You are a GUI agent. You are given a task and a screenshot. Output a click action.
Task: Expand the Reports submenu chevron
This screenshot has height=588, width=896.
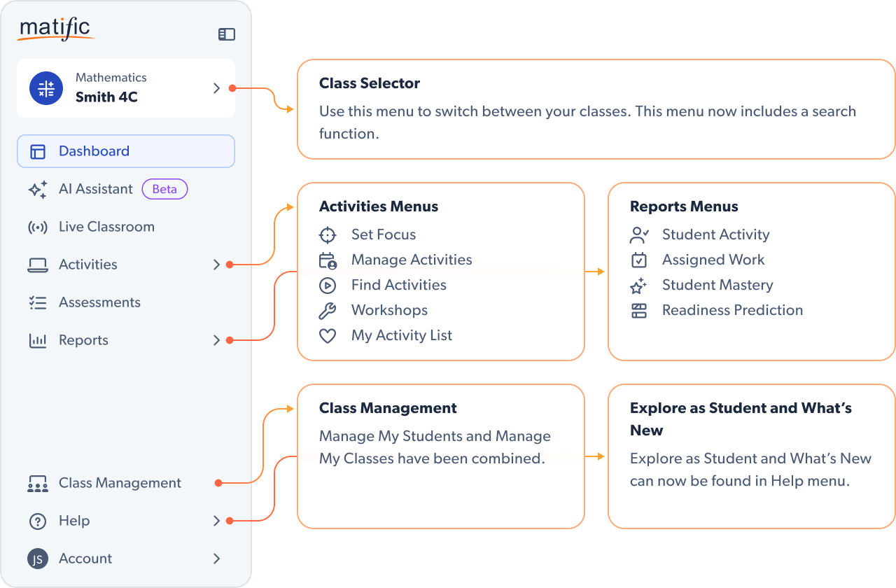pos(216,340)
